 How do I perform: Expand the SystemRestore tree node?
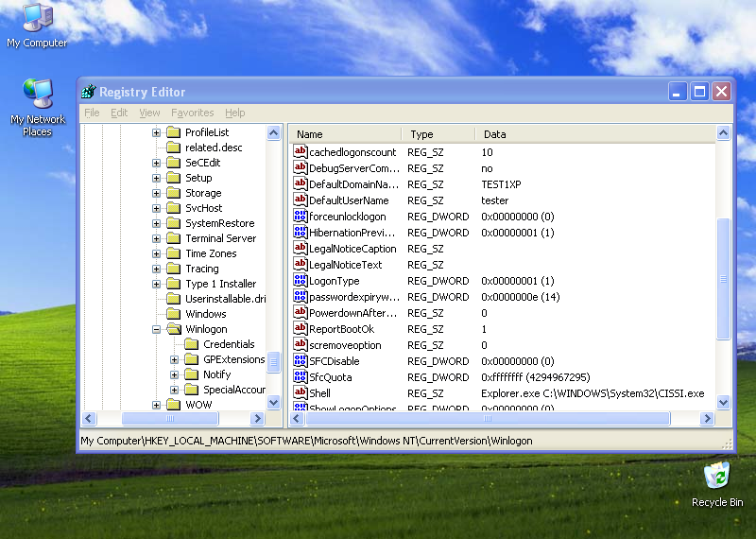(x=156, y=223)
